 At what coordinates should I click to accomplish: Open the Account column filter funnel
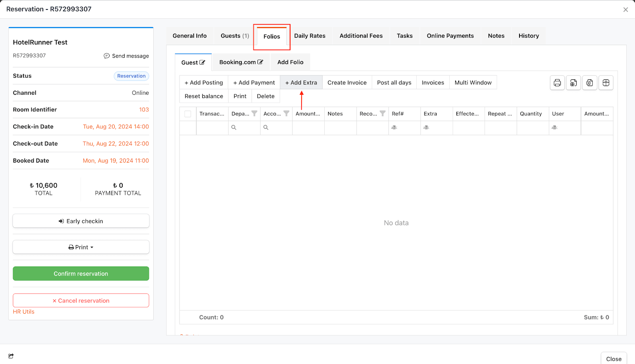286,114
